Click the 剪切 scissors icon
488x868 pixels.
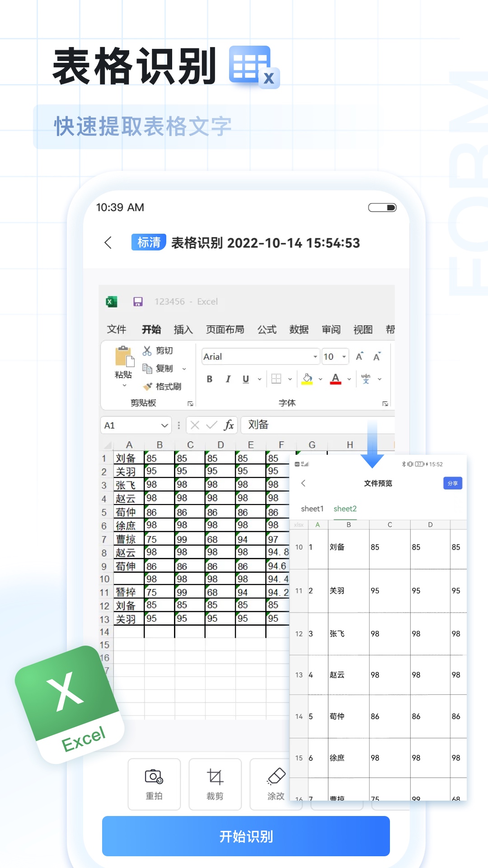coord(147,351)
